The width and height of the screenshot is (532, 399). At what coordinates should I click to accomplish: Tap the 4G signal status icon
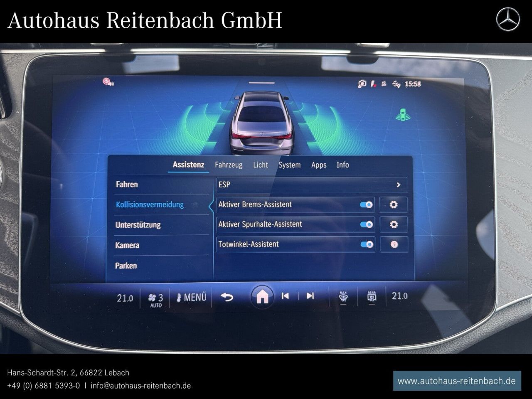click(384, 84)
